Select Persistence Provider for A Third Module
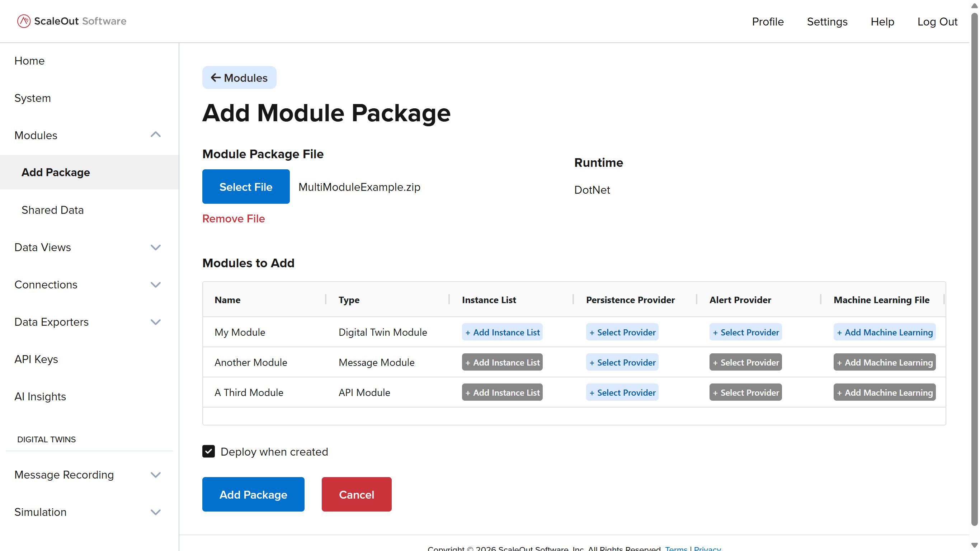The height and width of the screenshot is (551, 980). (x=622, y=392)
